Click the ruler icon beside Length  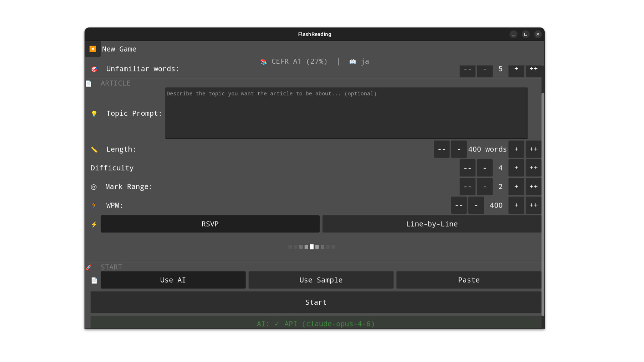click(94, 149)
